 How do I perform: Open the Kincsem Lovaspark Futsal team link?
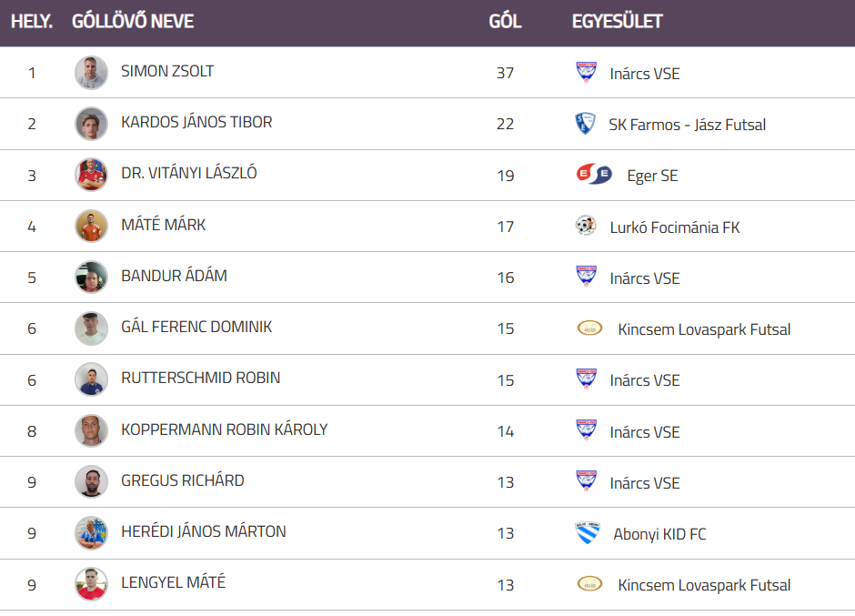point(704,329)
